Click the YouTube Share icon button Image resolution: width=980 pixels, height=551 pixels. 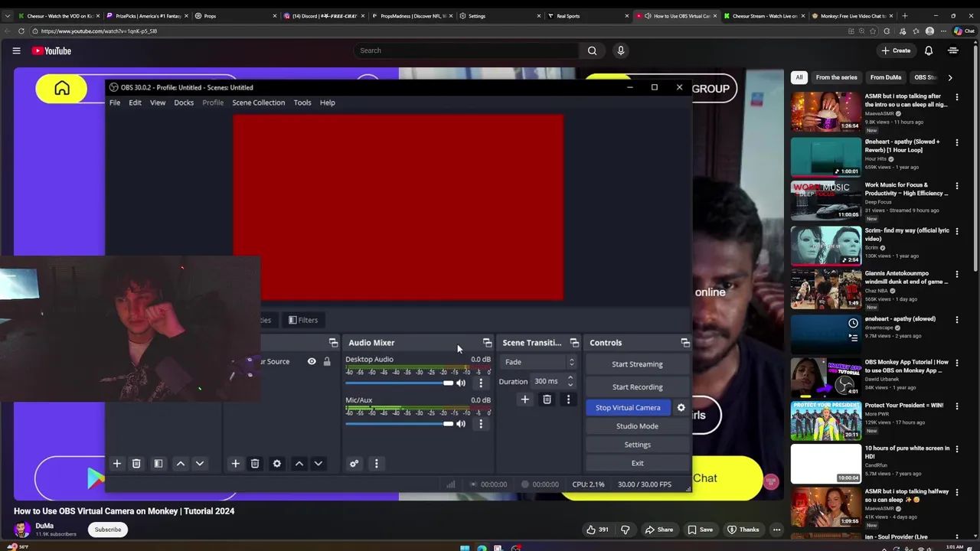tap(658, 530)
